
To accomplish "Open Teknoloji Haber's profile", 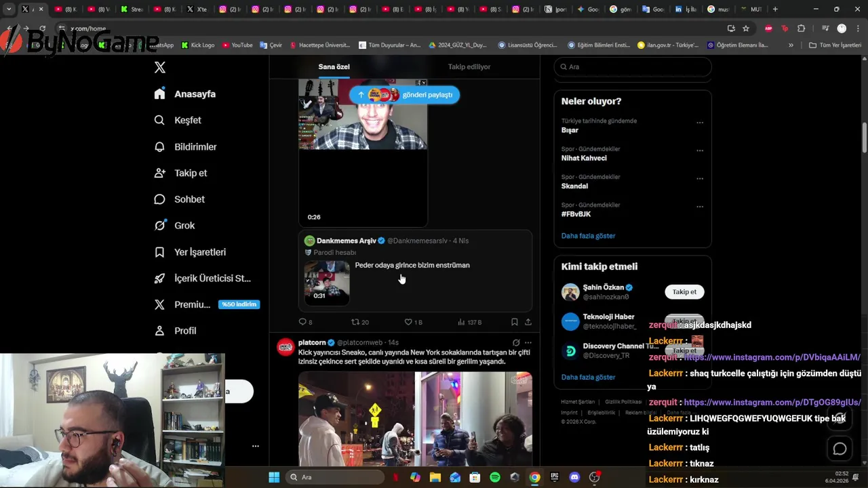I will [608, 317].
